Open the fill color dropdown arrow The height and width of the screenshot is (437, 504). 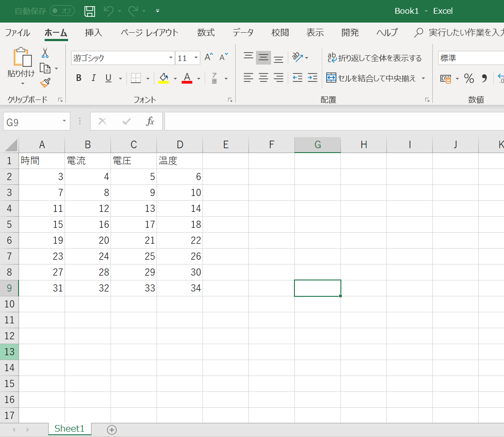click(175, 78)
